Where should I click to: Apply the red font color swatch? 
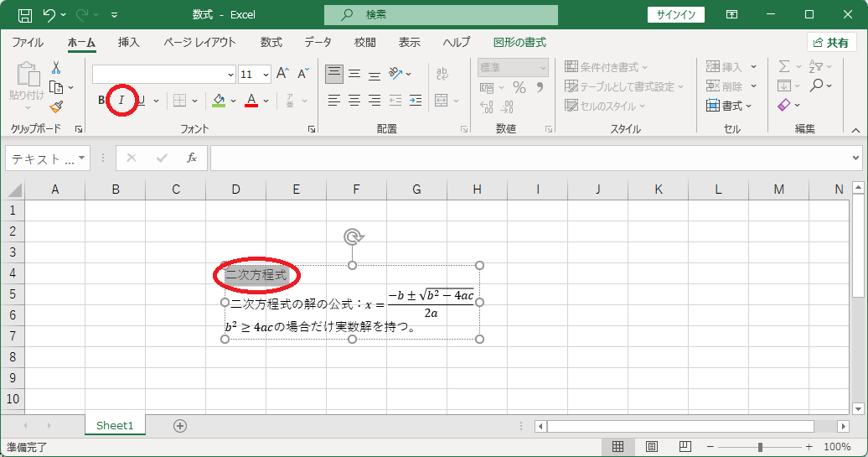[252, 101]
